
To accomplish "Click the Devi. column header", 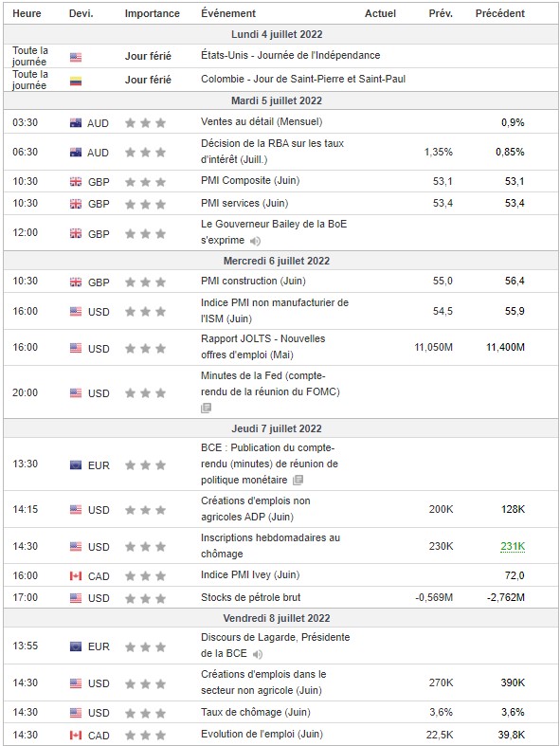I will click(x=81, y=13).
